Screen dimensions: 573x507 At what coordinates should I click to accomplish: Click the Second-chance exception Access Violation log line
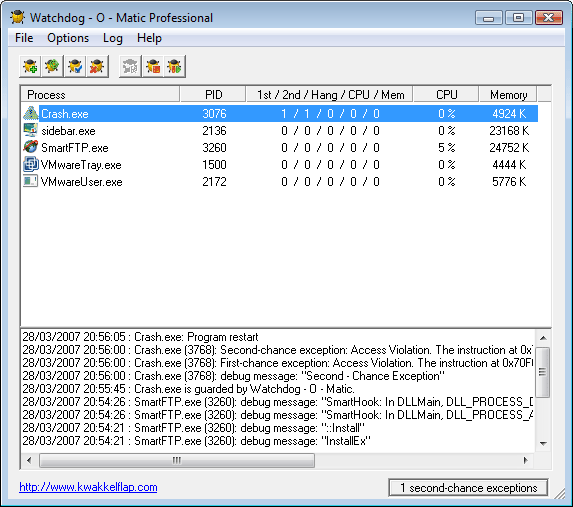[277, 350]
